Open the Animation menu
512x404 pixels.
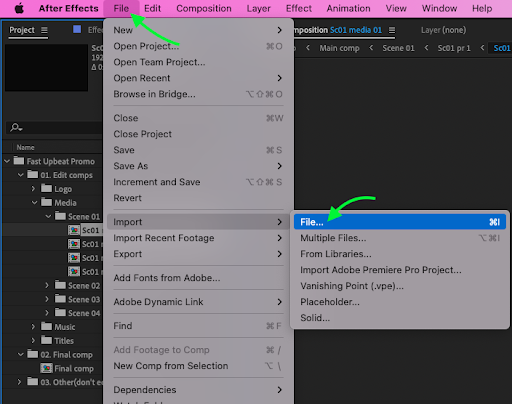348,8
